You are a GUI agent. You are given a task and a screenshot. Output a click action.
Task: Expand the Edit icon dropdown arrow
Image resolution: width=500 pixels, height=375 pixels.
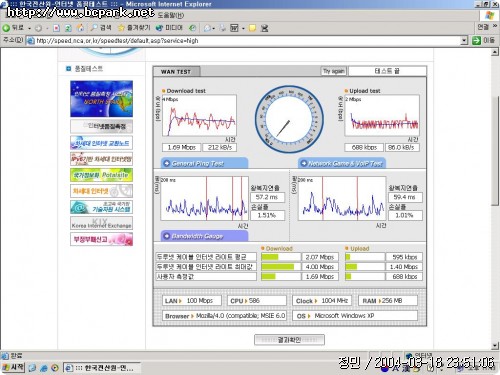click(x=243, y=29)
